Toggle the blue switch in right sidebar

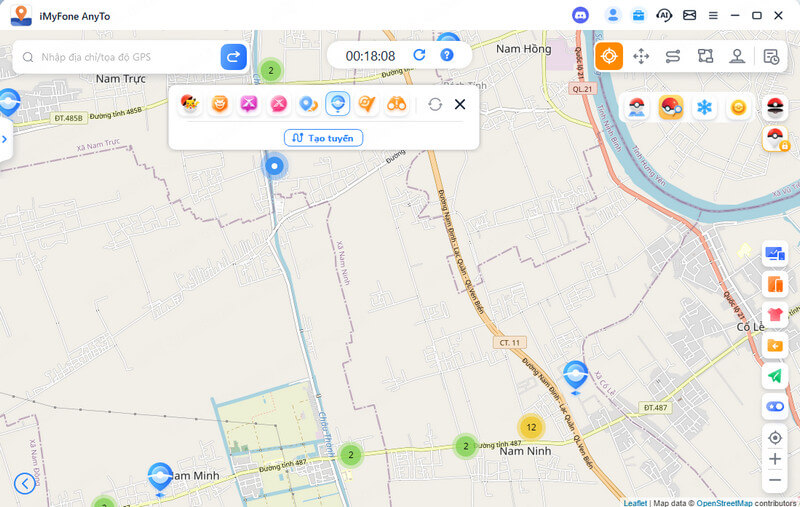(x=775, y=406)
